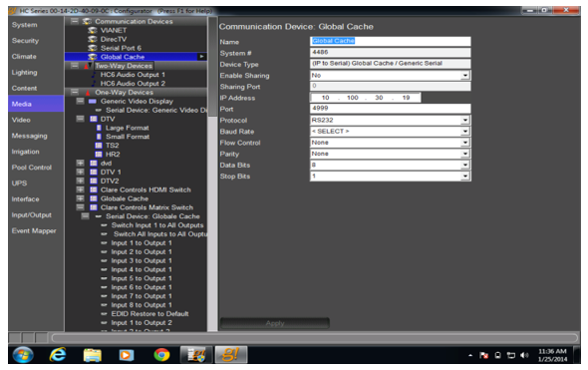Click the Port field showing 4999
The width and height of the screenshot is (588, 370).
coord(391,108)
